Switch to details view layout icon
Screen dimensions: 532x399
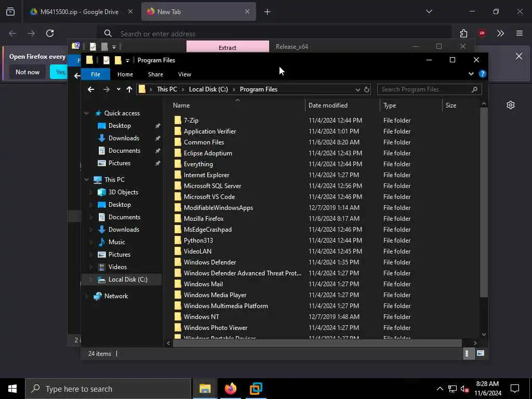click(468, 353)
